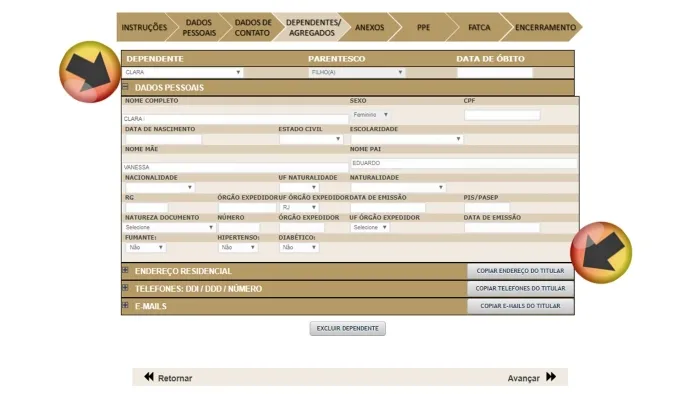
Task: Click the Retornar double-arrow icon
Action: click(149, 377)
